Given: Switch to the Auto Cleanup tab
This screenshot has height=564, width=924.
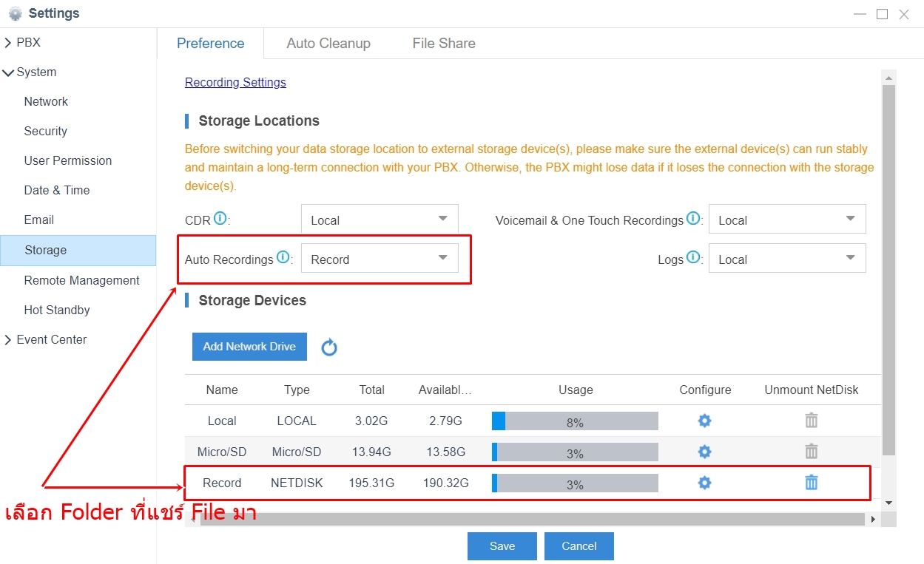Looking at the screenshot, I should pyautogui.click(x=328, y=44).
